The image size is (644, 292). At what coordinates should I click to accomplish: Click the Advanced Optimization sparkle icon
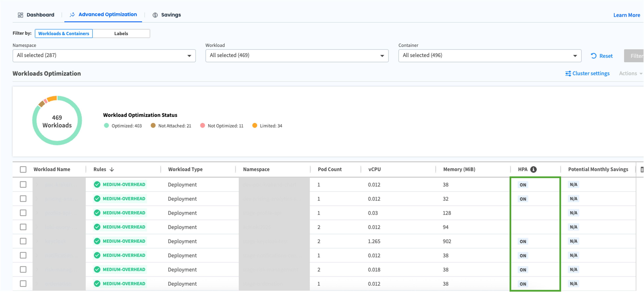coord(72,15)
